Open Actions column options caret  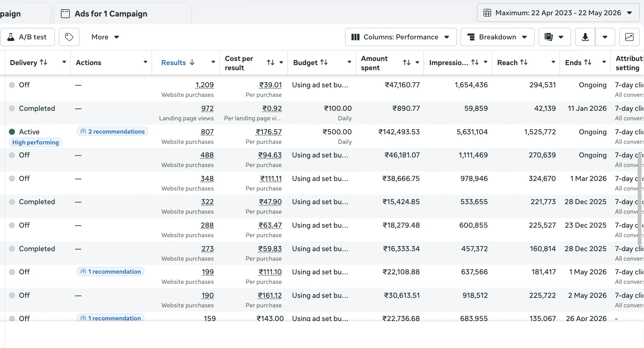point(145,62)
